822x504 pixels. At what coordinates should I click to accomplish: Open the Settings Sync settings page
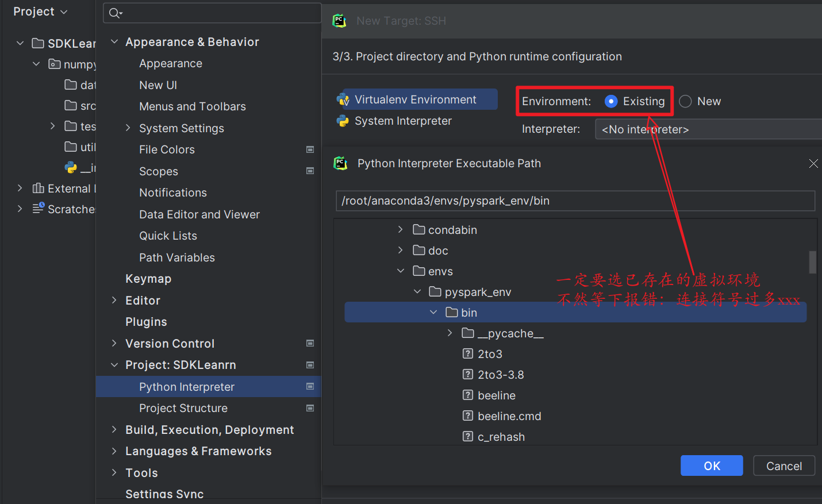click(164, 494)
